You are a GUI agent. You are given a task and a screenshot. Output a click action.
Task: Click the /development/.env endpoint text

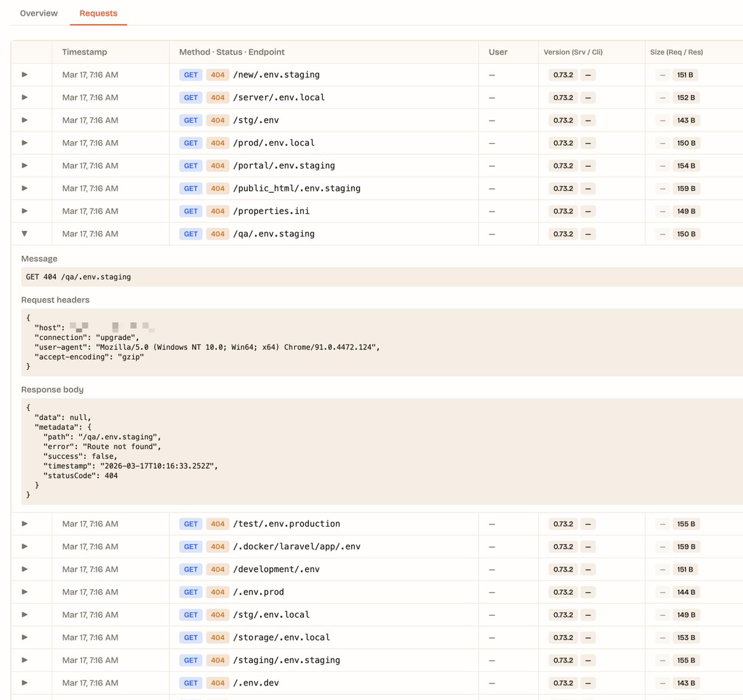(276, 569)
